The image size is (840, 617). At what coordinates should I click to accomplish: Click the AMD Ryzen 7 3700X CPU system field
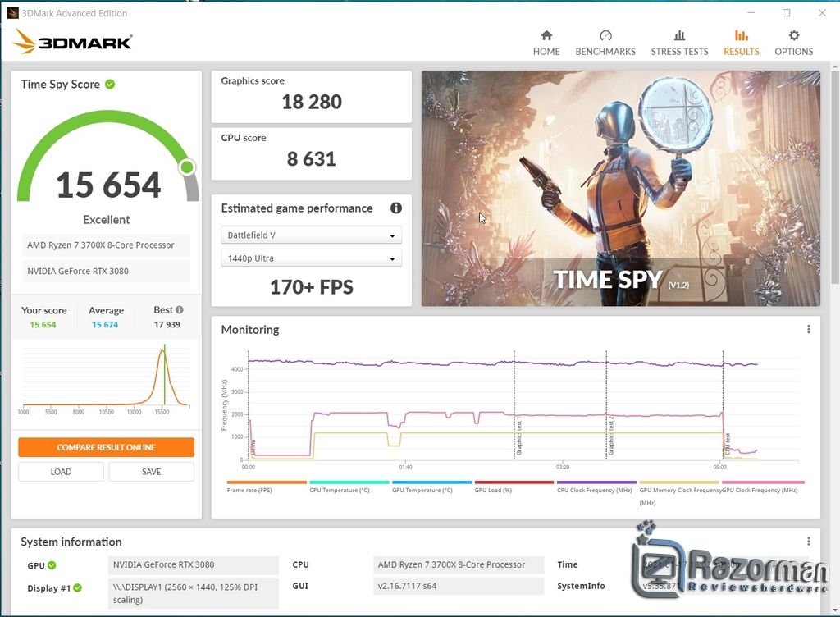click(459, 564)
